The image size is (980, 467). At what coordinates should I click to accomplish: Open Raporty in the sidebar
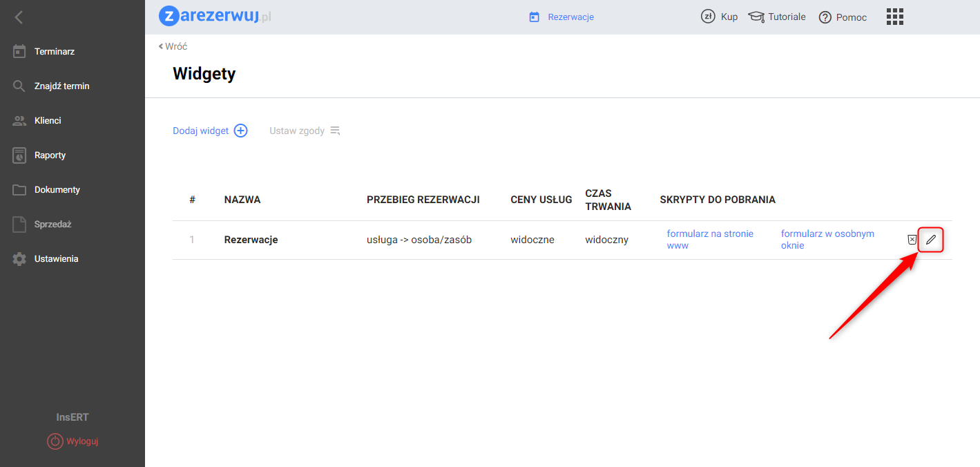50,155
